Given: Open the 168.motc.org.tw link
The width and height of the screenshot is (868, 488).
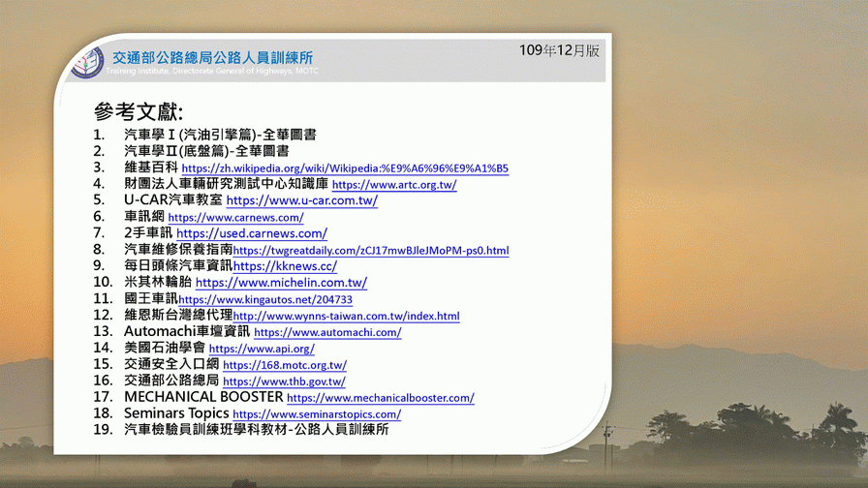Looking at the screenshot, I should pyautogui.click(x=284, y=366).
